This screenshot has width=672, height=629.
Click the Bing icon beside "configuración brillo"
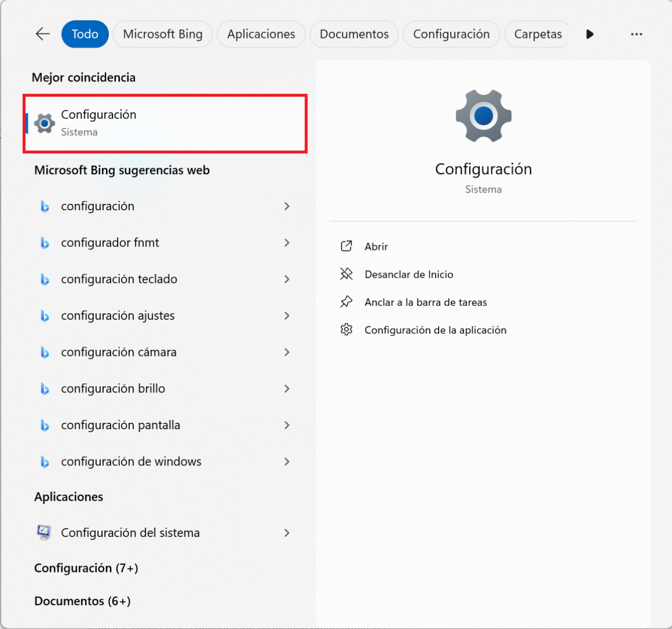point(45,388)
